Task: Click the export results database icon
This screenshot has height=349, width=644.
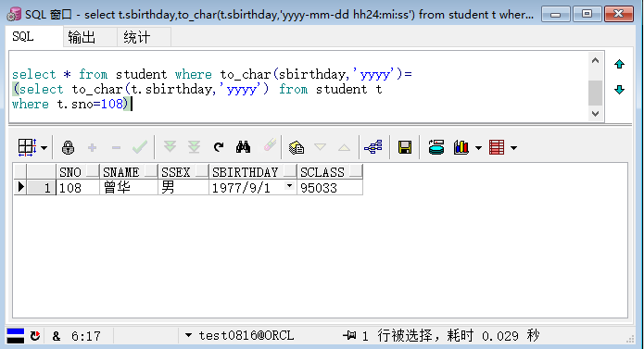Action: click(436, 147)
